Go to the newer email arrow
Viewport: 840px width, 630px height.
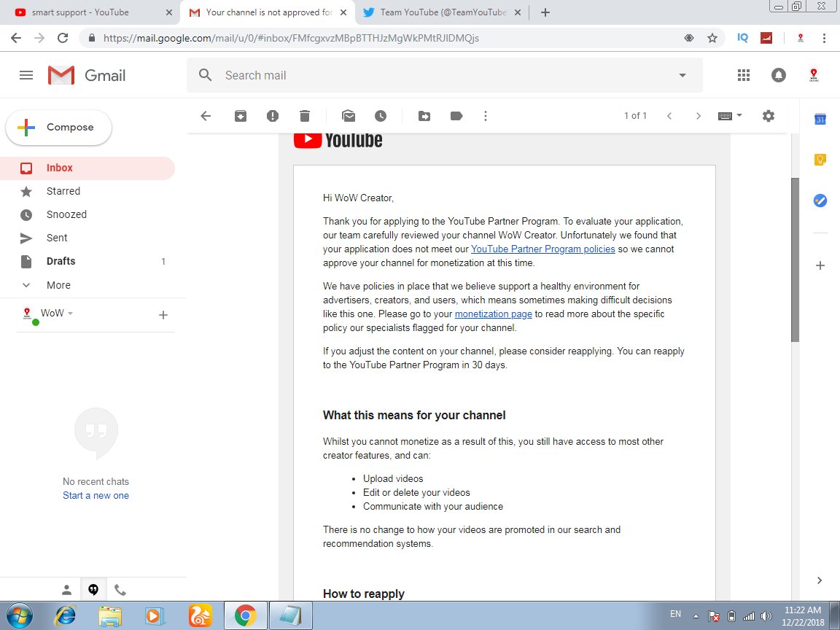click(x=669, y=116)
